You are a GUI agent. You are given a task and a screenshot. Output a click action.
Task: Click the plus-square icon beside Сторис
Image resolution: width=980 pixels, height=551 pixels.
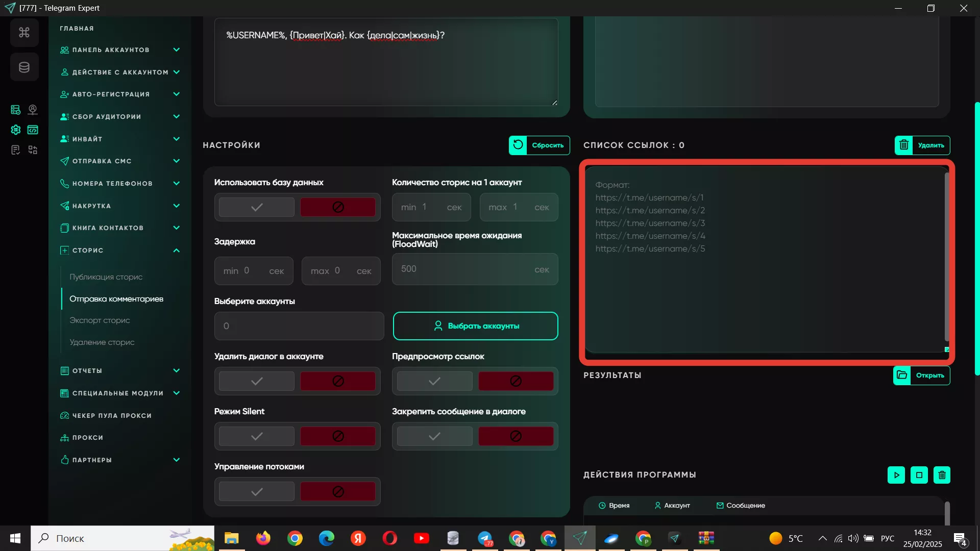(x=64, y=251)
